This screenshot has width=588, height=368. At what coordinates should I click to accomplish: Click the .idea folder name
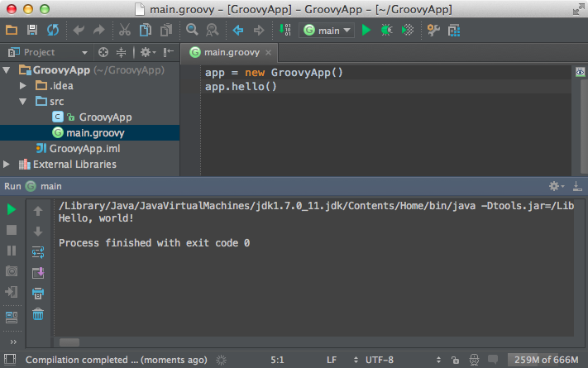point(61,86)
